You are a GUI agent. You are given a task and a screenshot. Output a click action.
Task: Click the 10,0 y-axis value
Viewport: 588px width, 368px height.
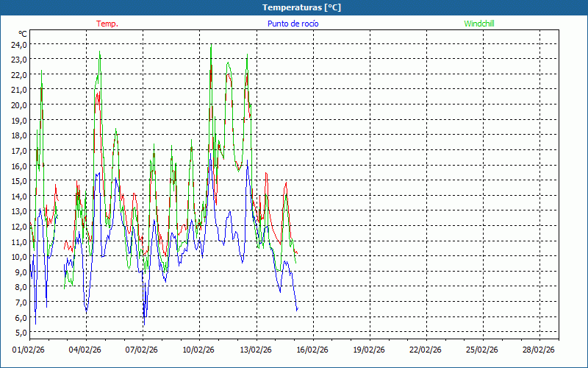click(x=19, y=256)
